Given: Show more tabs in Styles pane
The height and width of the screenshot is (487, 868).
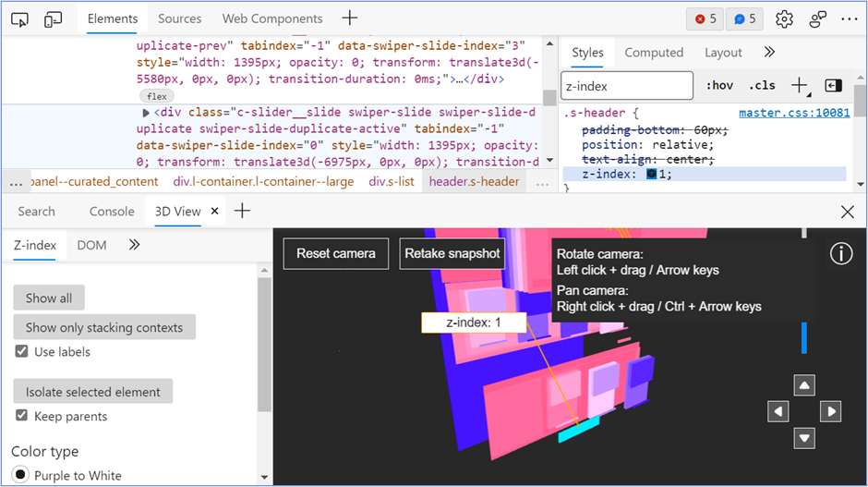Looking at the screenshot, I should click(x=769, y=53).
